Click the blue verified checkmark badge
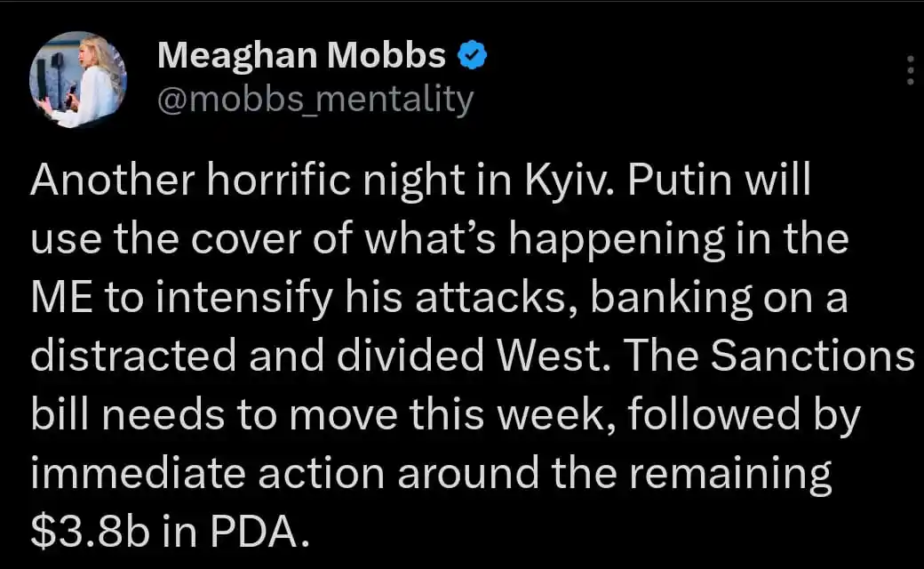The width and height of the screenshot is (924, 569). click(x=472, y=57)
